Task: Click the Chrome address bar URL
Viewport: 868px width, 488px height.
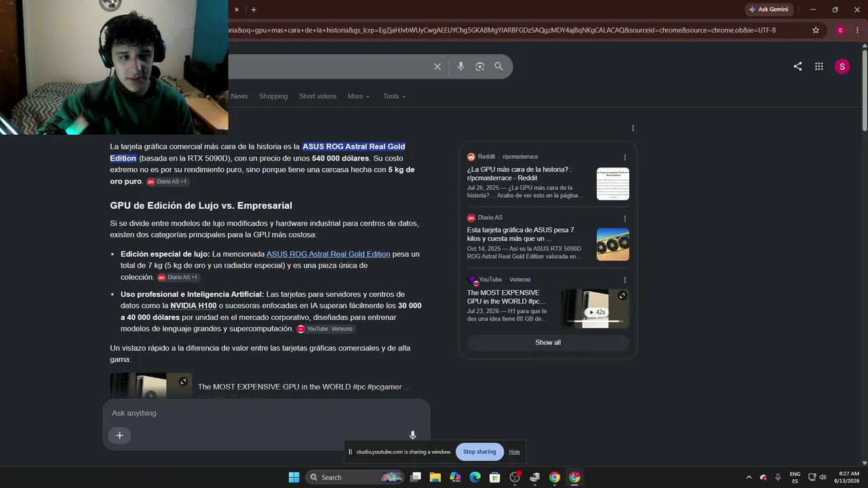Action: tap(502, 30)
